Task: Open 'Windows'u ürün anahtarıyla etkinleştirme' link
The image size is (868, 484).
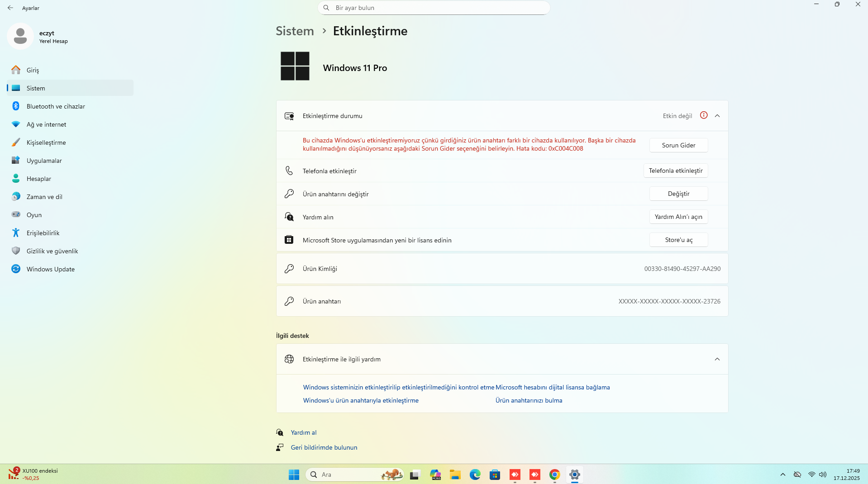Action: pos(361,400)
